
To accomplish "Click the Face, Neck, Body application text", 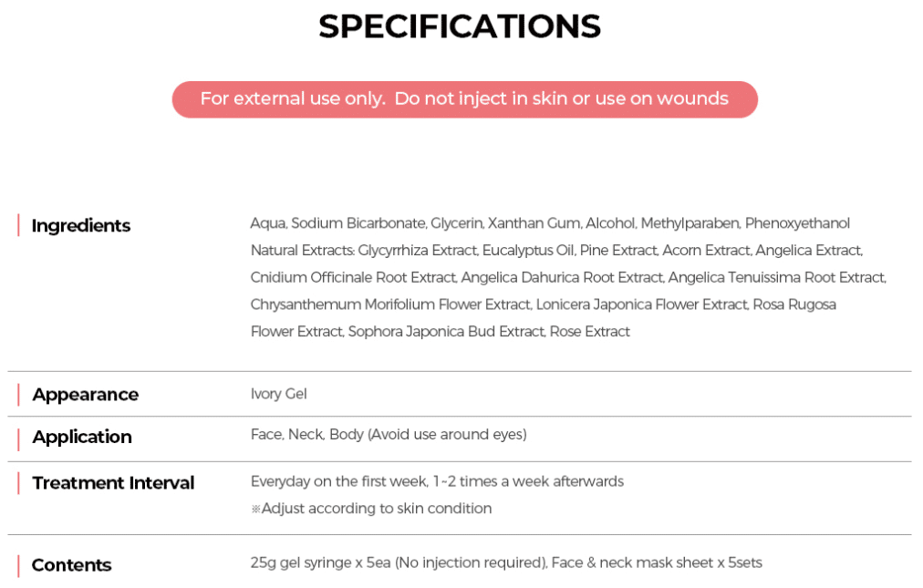I will click(389, 434).
